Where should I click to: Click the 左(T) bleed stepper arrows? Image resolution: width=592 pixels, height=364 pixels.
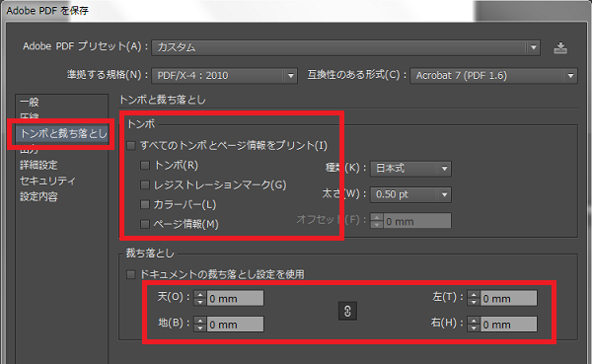click(x=474, y=298)
